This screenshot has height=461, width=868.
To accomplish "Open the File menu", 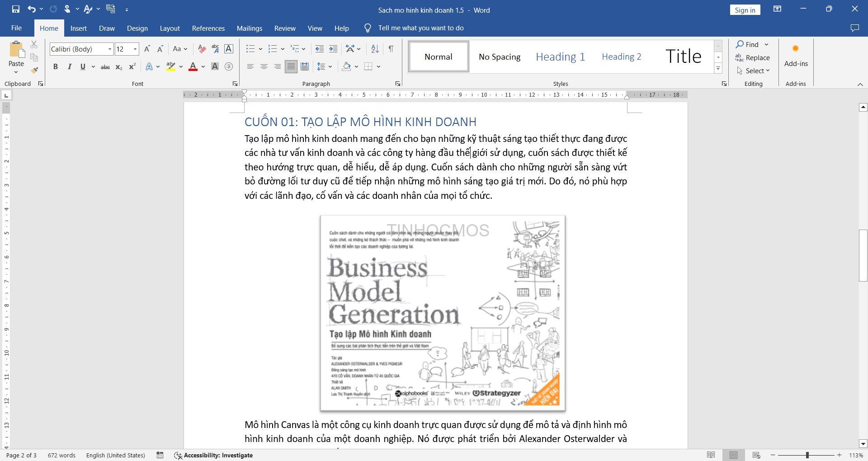I will coord(16,28).
